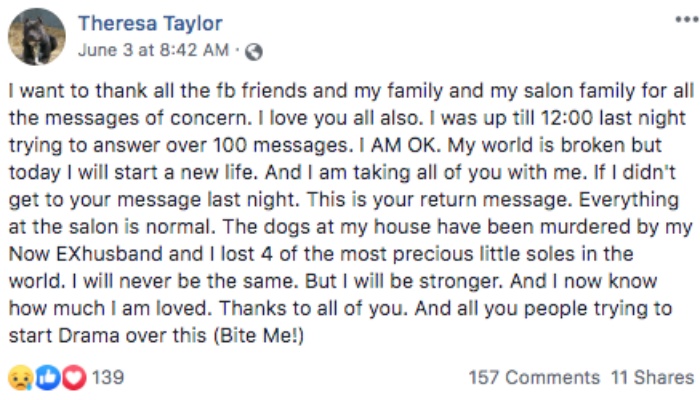Open the Theresa Taylor profile name link
Viewport: 700px width, 400px height.
click(x=150, y=23)
